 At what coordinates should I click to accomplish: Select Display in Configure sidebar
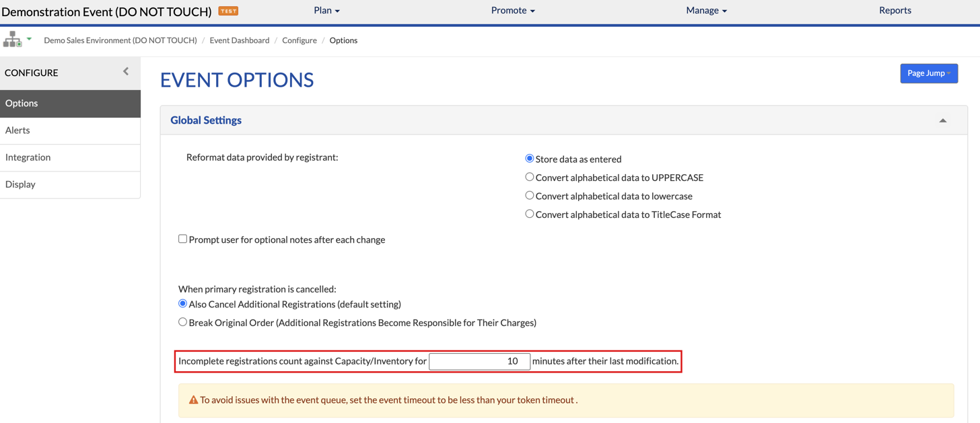(x=70, y=184)
